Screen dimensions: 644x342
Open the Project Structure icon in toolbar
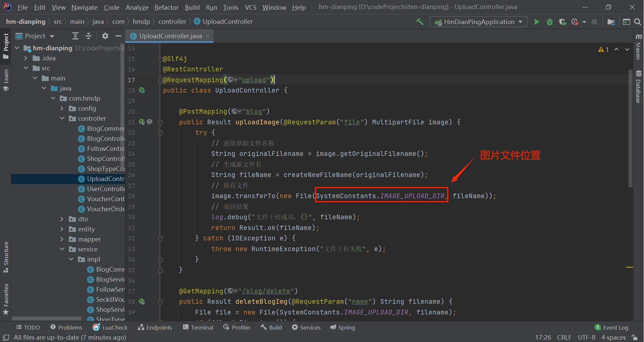pos(611,22)
